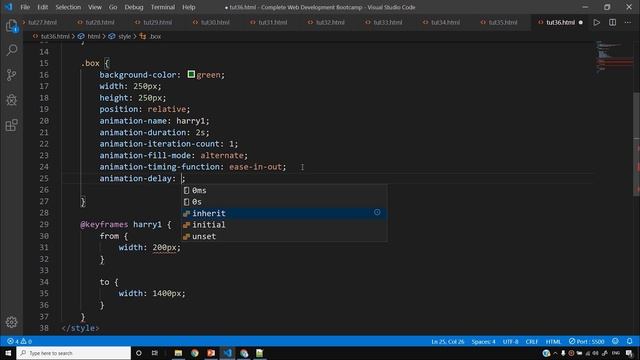Viewport: 640px width, 360px height.
Task: Open the Extensions view
Action: (x=11, y=125)
